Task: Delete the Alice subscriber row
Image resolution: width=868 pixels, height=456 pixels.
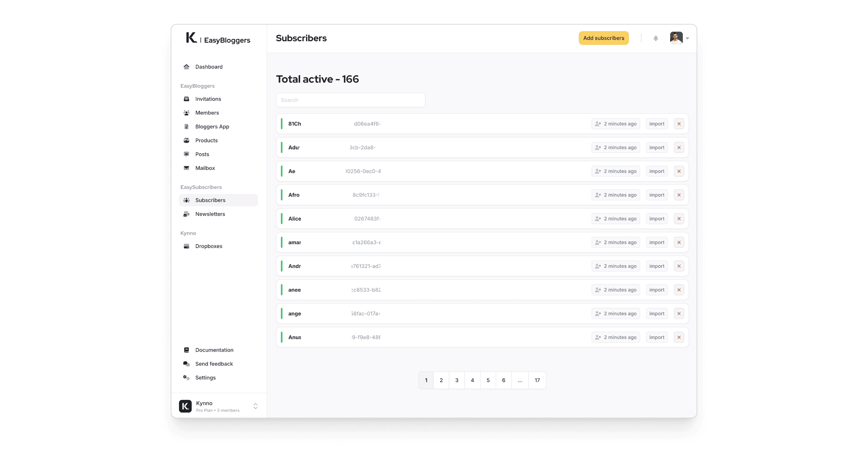Action: point(679,219)
